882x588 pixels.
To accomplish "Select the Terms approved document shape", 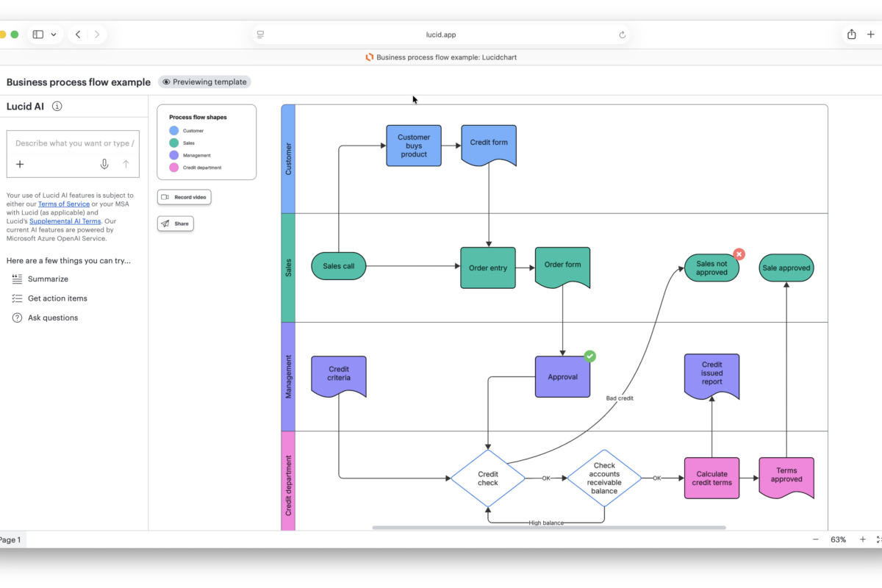I will tap(786, 477).
